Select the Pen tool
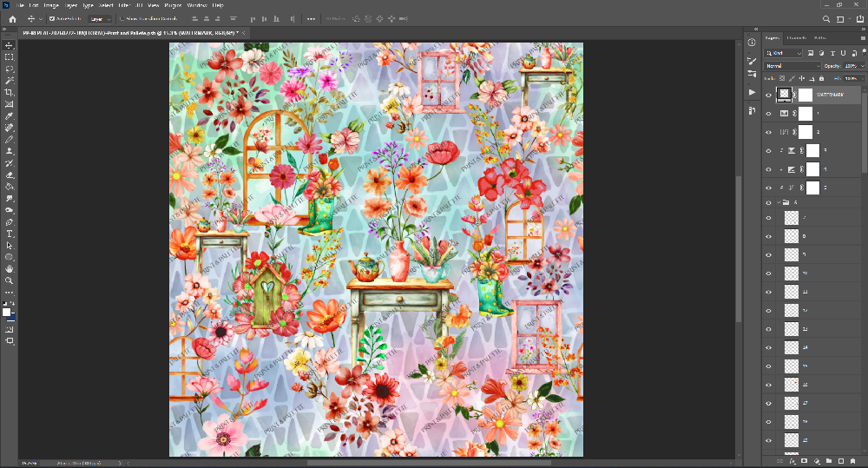 (x=10, y=222)
